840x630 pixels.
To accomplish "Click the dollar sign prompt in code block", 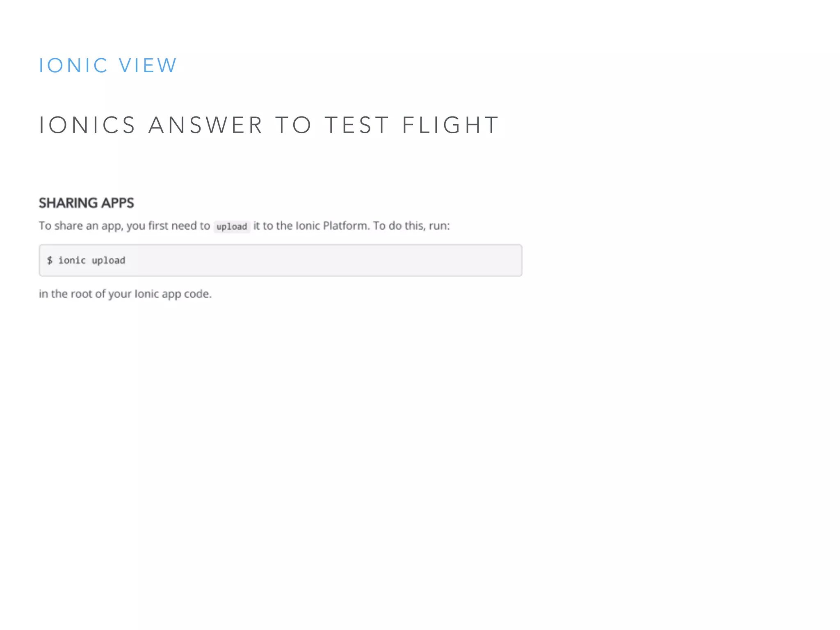I will point(50,260).
